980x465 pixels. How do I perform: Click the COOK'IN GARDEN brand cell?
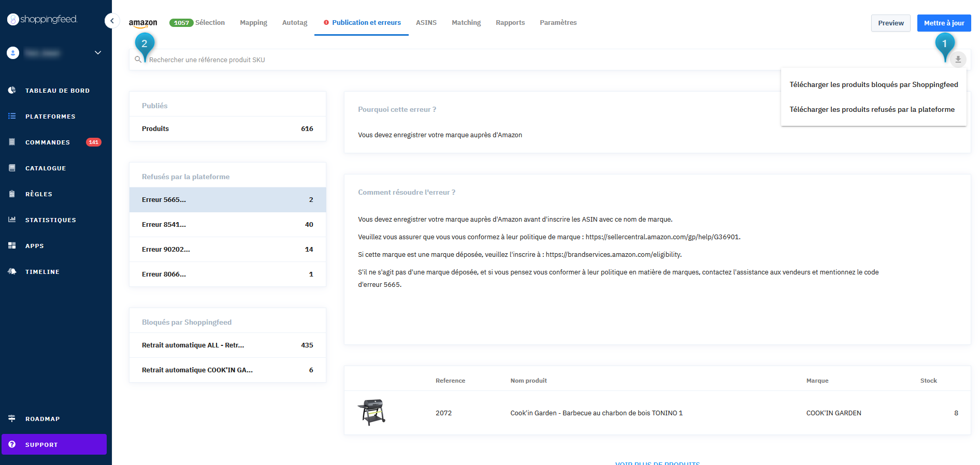click(833, 413)
